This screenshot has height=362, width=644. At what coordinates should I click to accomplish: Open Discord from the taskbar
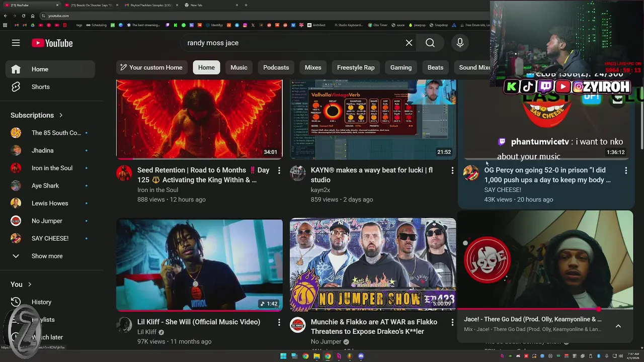(361, 356)
